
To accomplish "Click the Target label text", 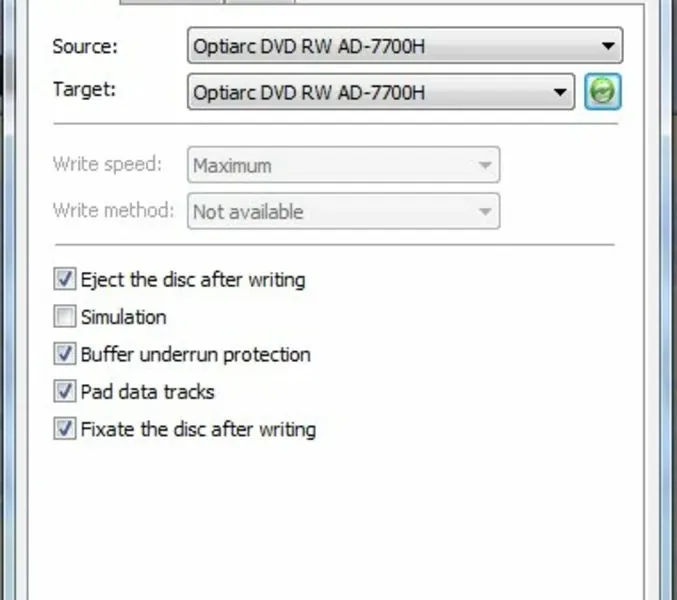I will 84,89.
